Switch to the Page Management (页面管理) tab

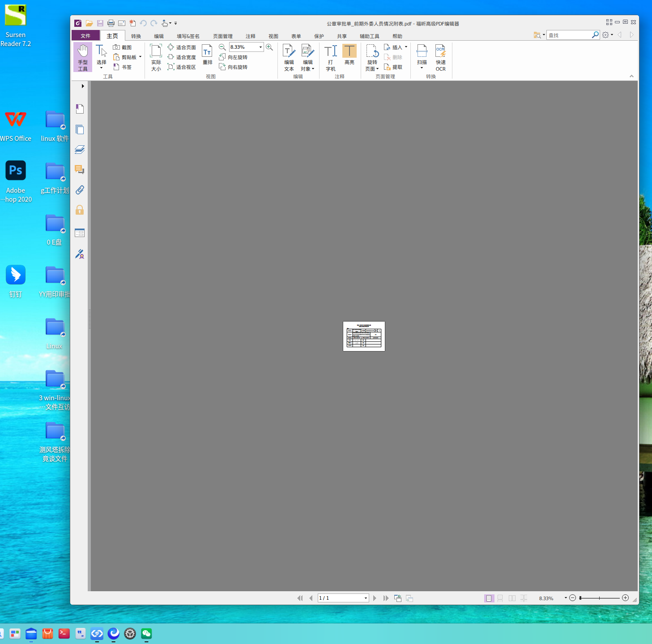click(223, 36)
